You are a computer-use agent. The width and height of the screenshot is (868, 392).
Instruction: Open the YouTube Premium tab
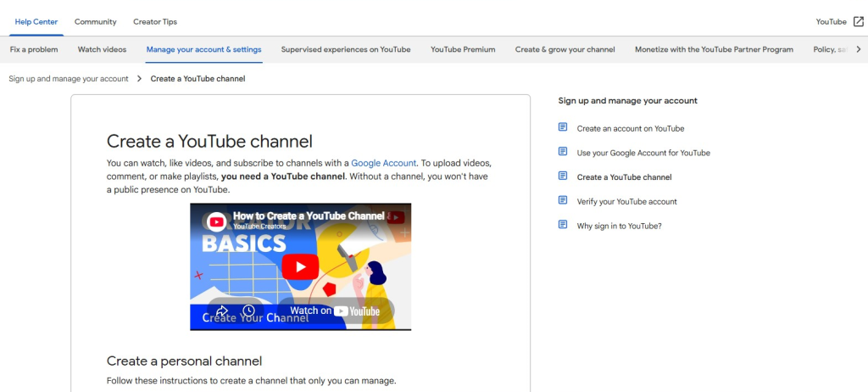[463, 49]
